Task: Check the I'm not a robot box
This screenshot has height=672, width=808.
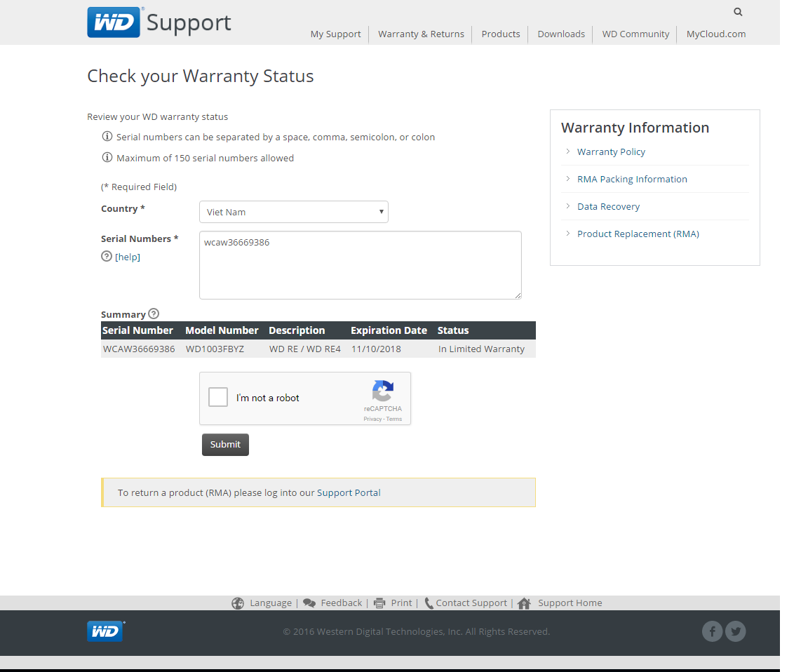Action: [x=218, y=397]
